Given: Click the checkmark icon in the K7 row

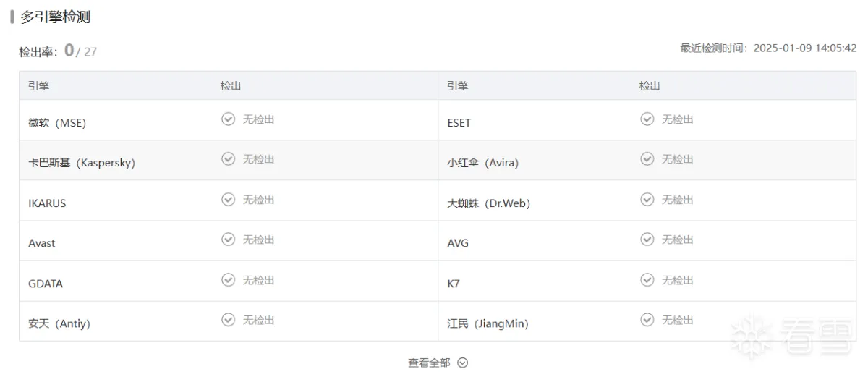Looking at the screenshot, I should pyautogui.click(x=647, y=280).
